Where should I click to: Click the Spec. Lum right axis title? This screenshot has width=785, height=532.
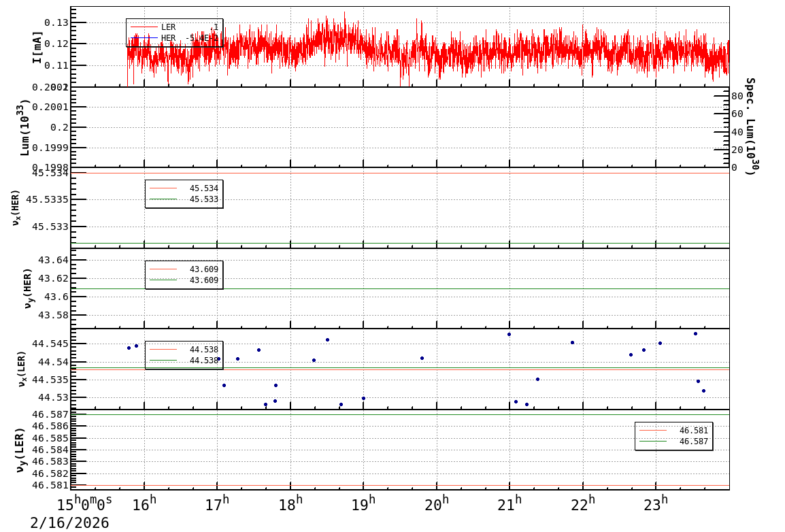(x=750, y=127)
